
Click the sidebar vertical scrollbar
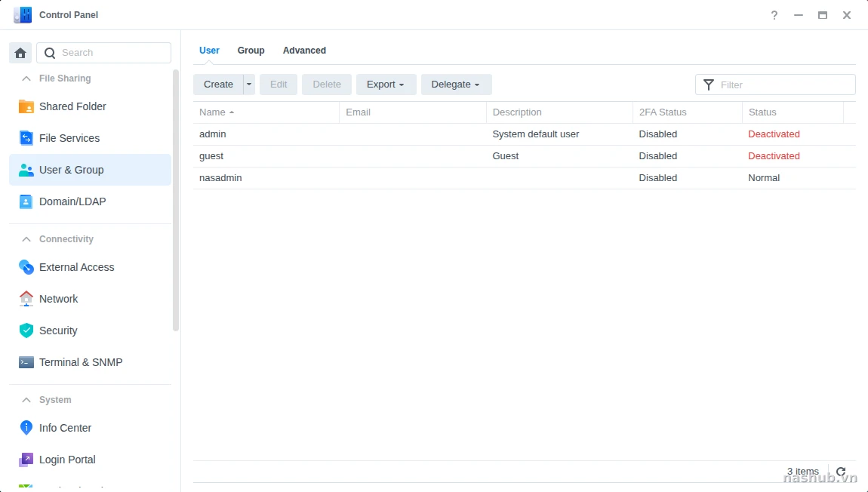(176, 200)
